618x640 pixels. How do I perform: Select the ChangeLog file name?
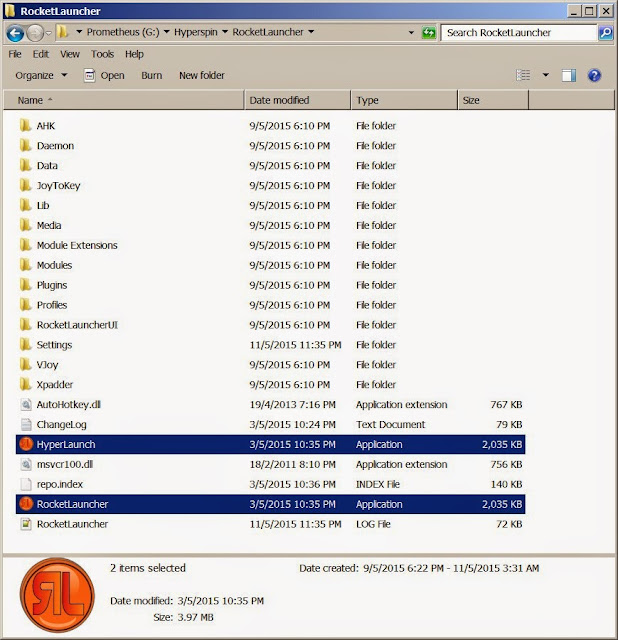61,424
